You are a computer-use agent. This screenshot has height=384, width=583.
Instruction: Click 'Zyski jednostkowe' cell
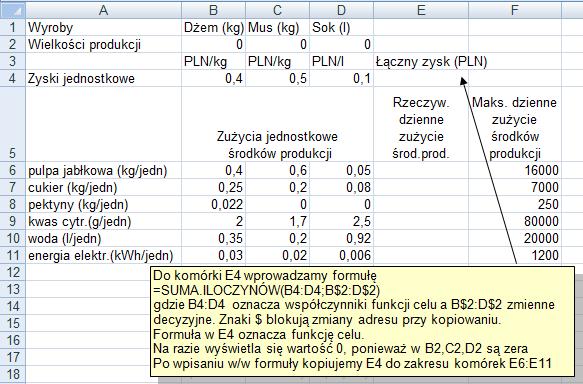103,78
